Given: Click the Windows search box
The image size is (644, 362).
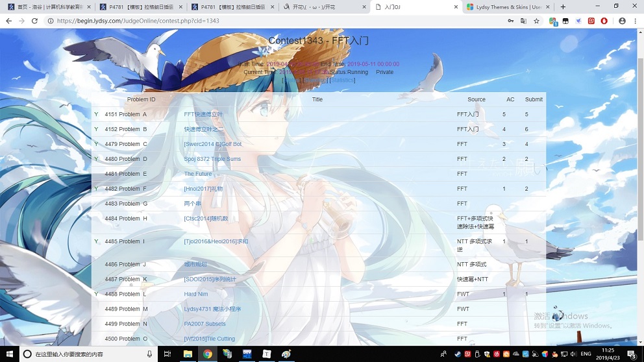Looking at the screenshot, I should (88, 354).
